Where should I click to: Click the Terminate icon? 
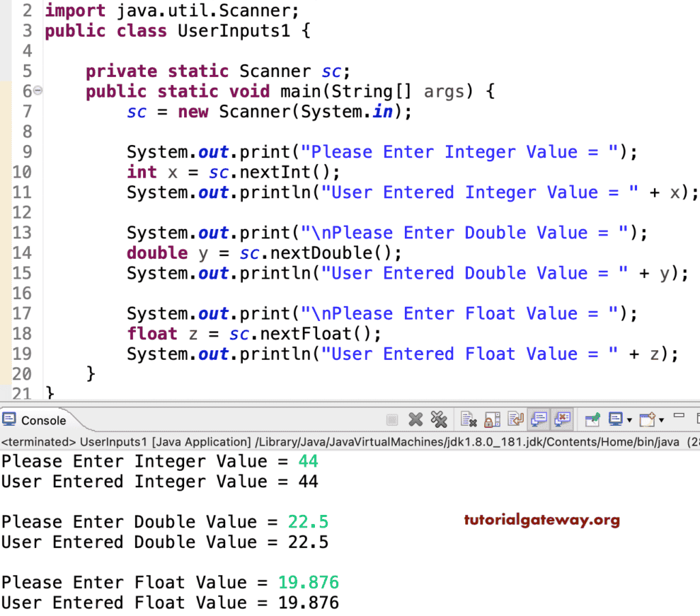393,419
